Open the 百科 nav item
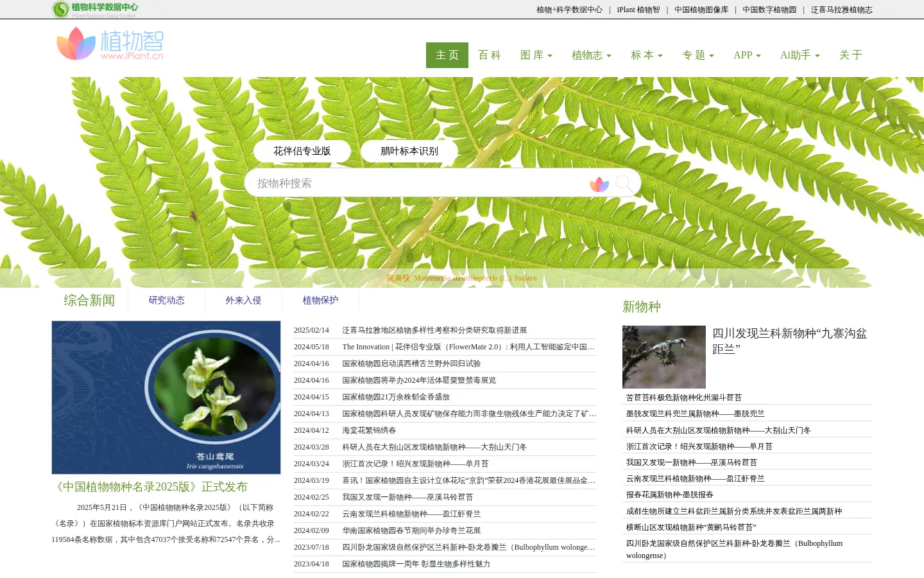This screenshot has width=924, height=578. (490, 55)
